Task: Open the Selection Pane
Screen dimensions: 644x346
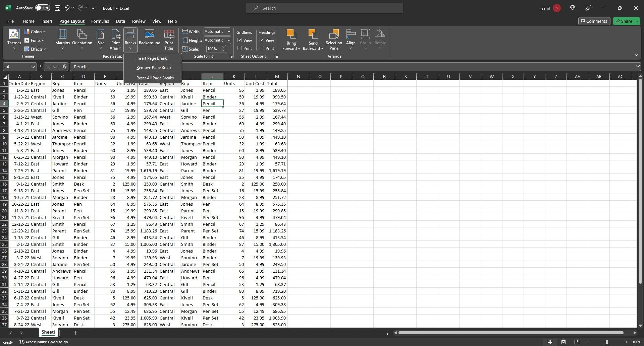Action: [334, 40]
